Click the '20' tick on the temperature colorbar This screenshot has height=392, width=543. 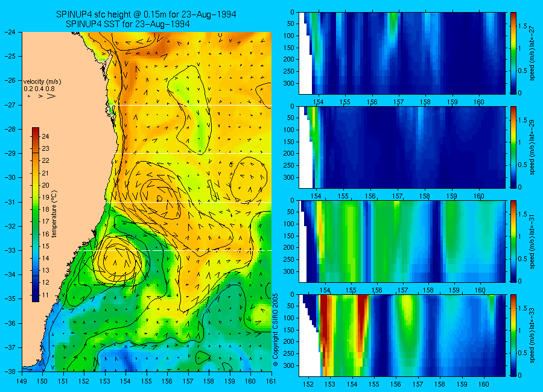point(45,185)
